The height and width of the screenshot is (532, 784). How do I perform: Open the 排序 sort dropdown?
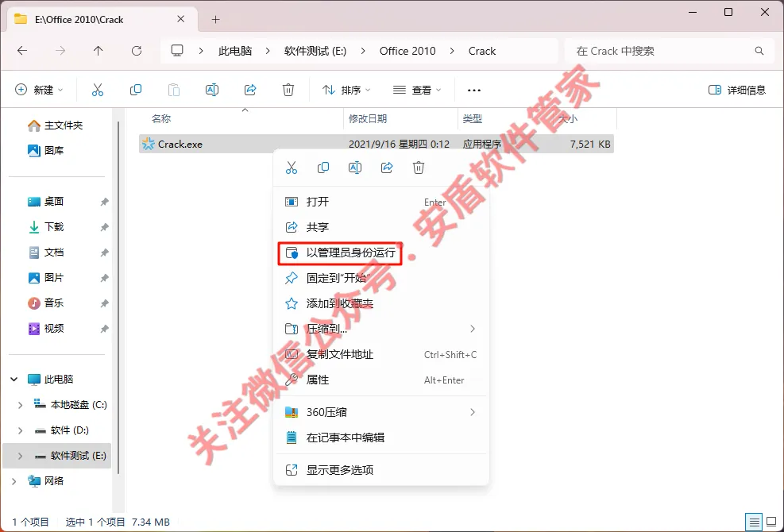346,90
